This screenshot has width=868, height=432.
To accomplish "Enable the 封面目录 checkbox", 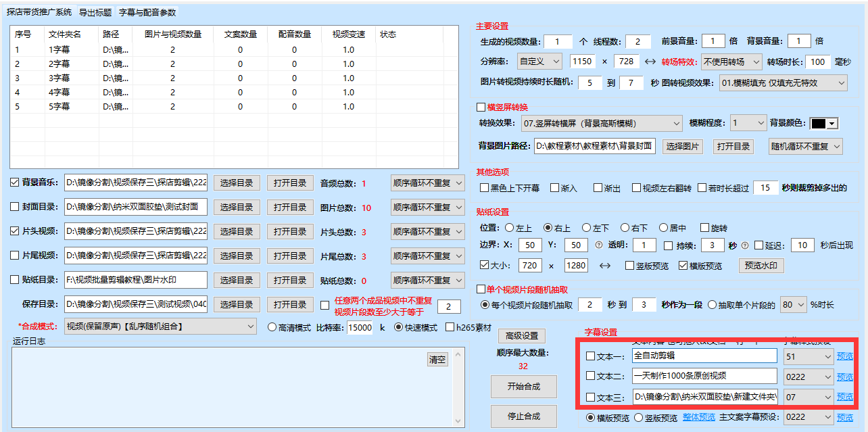I will click(x=15, y=207).
